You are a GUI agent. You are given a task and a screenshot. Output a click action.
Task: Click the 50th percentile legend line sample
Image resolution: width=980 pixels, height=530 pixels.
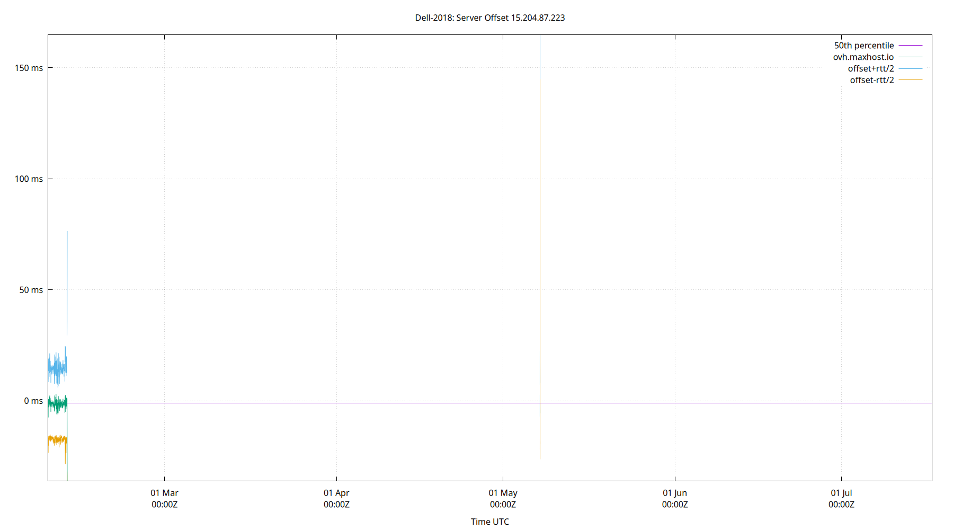coord(910,45)
